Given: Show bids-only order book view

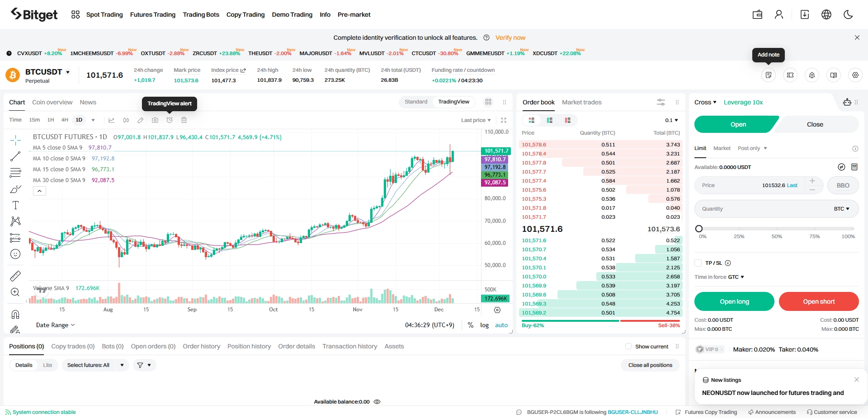Looking at the screenshot, I should click(x=550, y=120).
